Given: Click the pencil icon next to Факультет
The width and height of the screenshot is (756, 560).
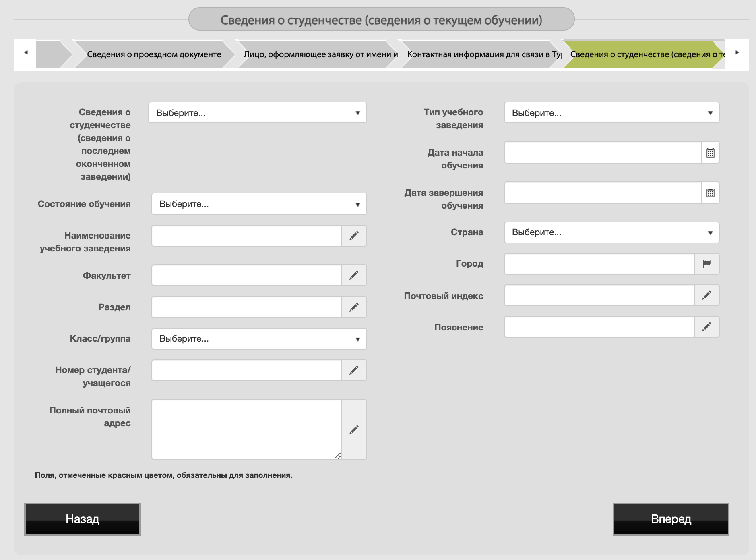Looking at the screenshot, I should coord(354,275).
